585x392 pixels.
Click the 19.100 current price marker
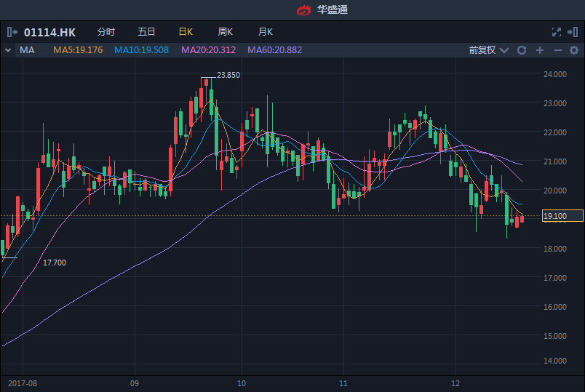(x=562, y=216)
